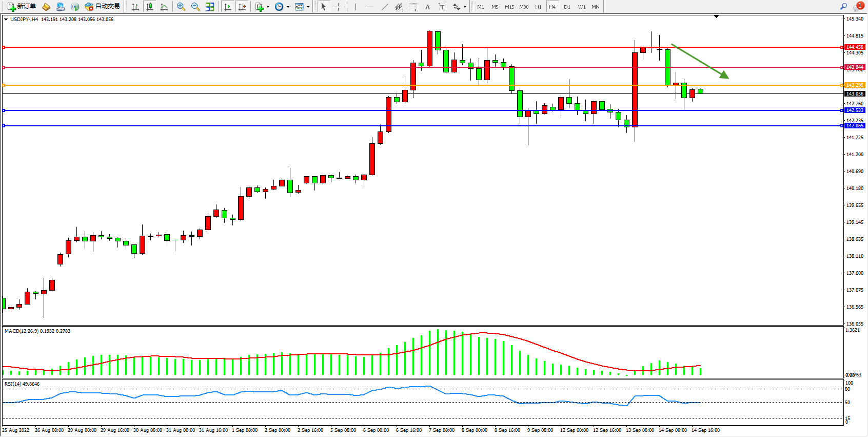Toggle the chart shift option
Image resolution: width=868 pixels, height=437 pixels.
click(242, 7)
